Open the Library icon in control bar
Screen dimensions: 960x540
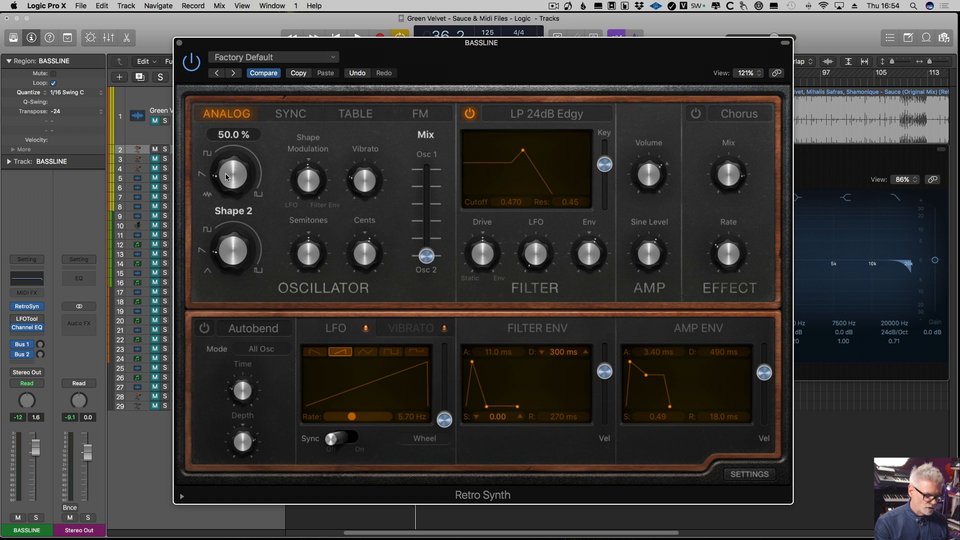[x=13, y=37]
